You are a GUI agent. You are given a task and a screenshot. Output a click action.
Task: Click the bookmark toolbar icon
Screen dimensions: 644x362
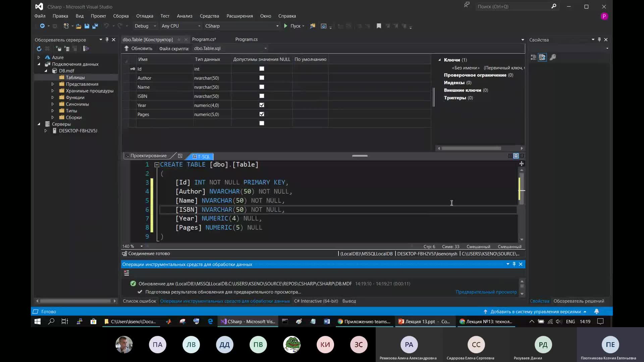click(x=379, y=26)
